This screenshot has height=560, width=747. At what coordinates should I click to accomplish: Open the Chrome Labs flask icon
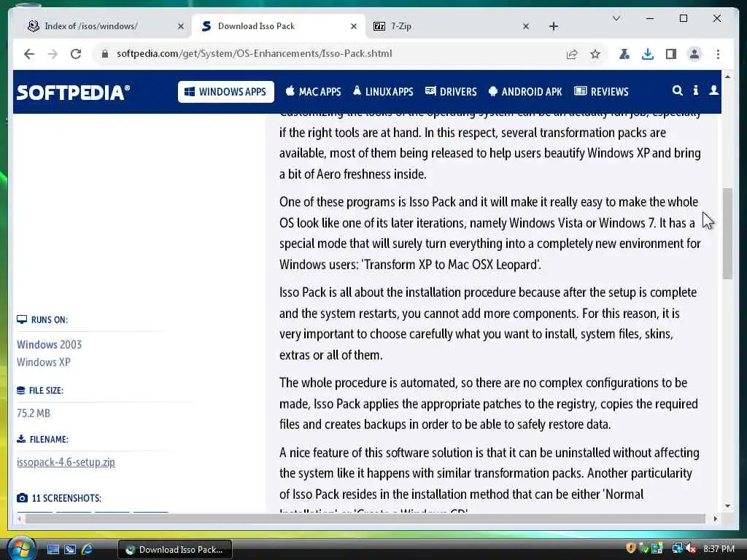click(x=624, y=54)
